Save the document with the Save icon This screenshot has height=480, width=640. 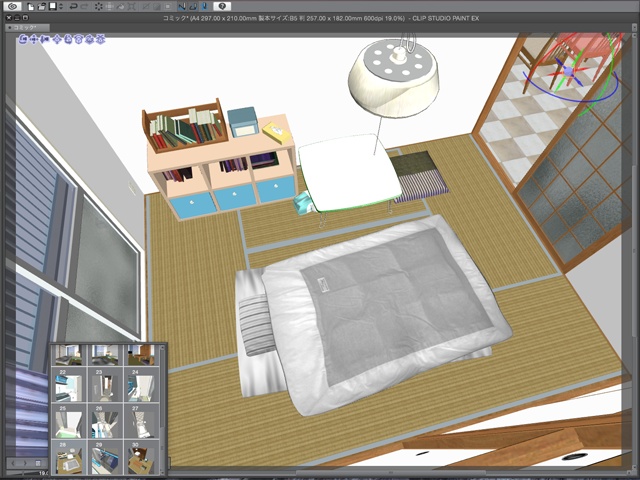[53, 6]
